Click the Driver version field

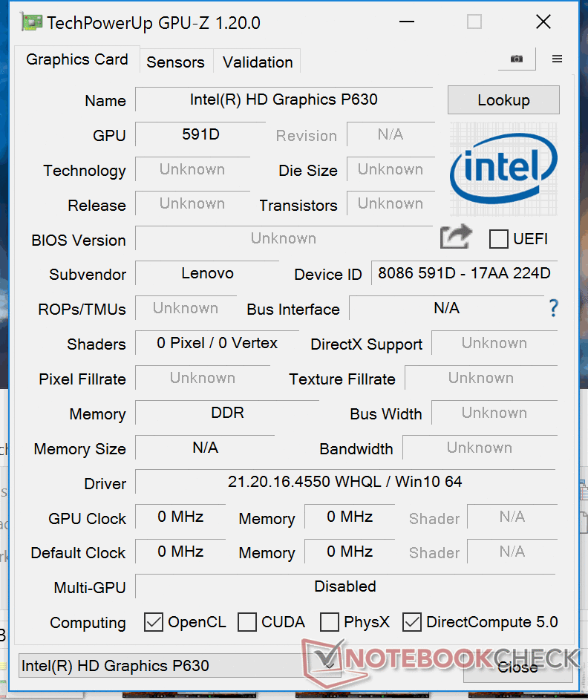coord(345,483)
